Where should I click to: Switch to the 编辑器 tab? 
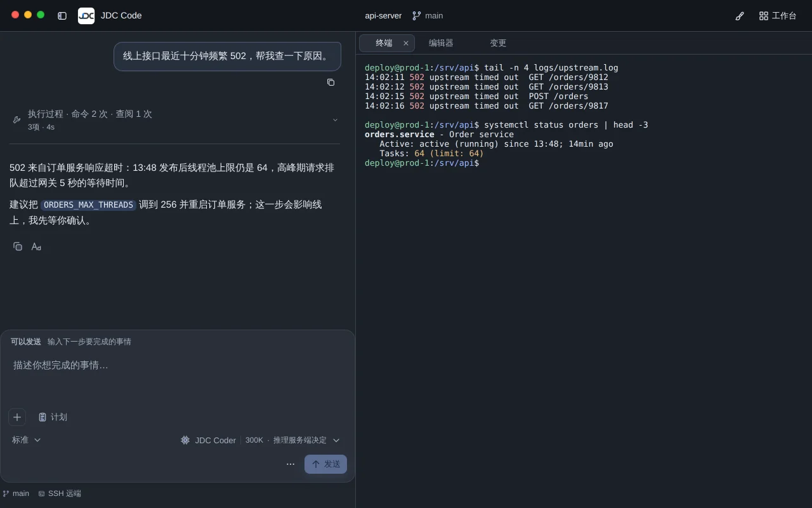[x=441, y=43]
